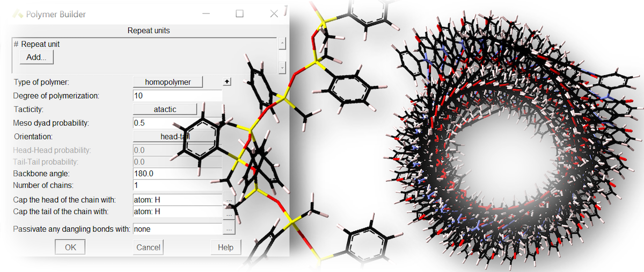
Task: Click the Cap the tail field
Action: pos(178,212)
